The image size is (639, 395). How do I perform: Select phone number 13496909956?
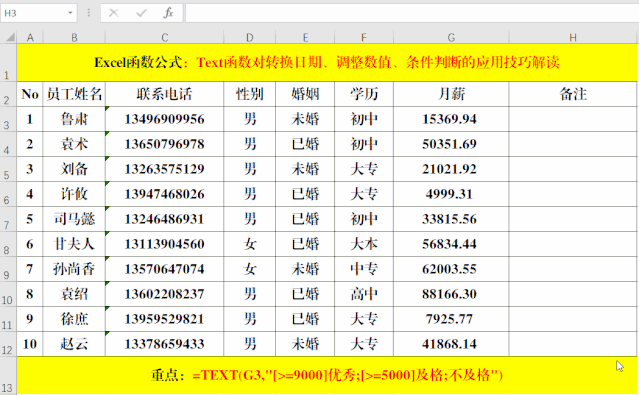click(165, 119)
